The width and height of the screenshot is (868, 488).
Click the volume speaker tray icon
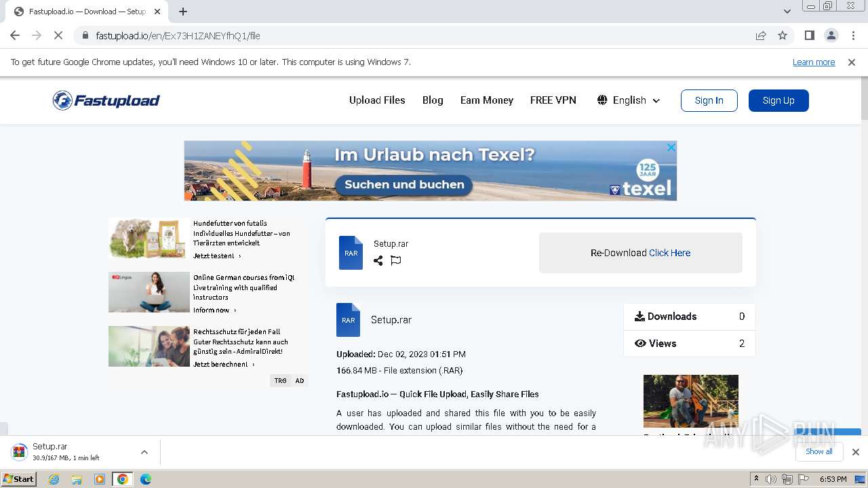pyautogui.click(x=771, y=479)
